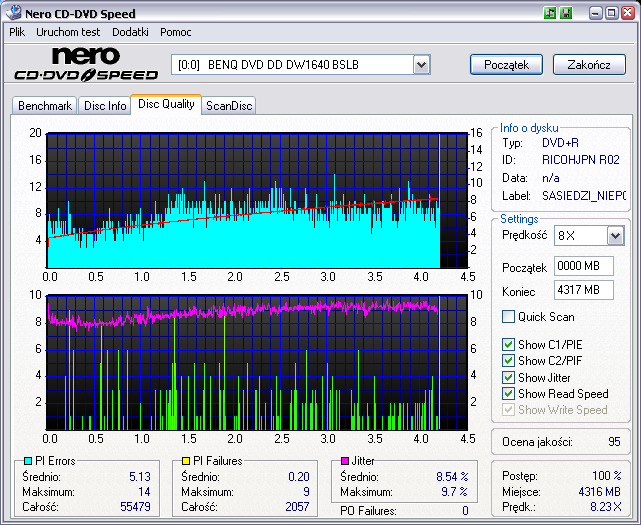Click the green floppy save icon in title bar

[566, 13]
